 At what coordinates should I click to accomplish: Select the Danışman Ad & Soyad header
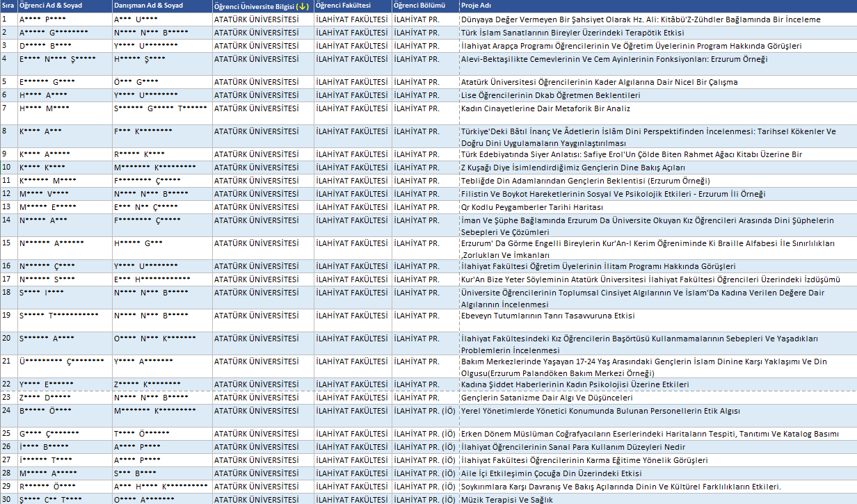[x=149, y=6]
